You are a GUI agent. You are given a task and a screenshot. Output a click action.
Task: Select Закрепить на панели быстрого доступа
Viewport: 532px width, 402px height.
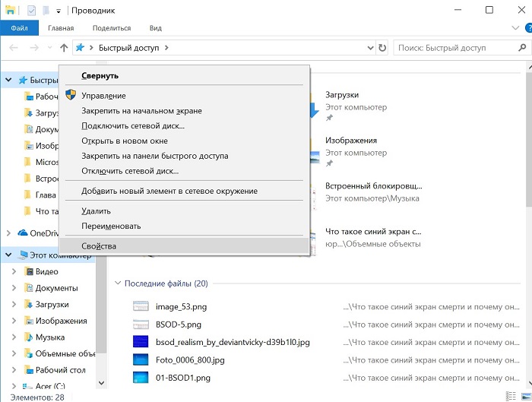pos(184,156)
